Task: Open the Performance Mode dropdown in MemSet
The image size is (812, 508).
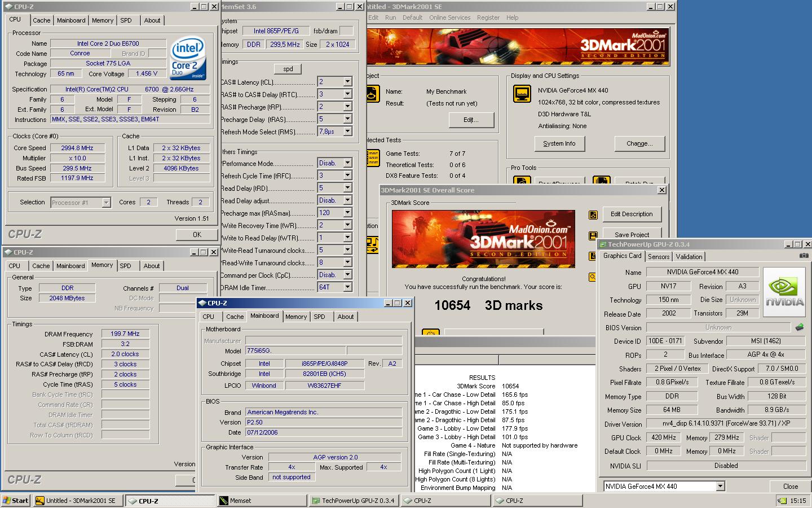Action: pyautogui.click(x=347, y=163)
